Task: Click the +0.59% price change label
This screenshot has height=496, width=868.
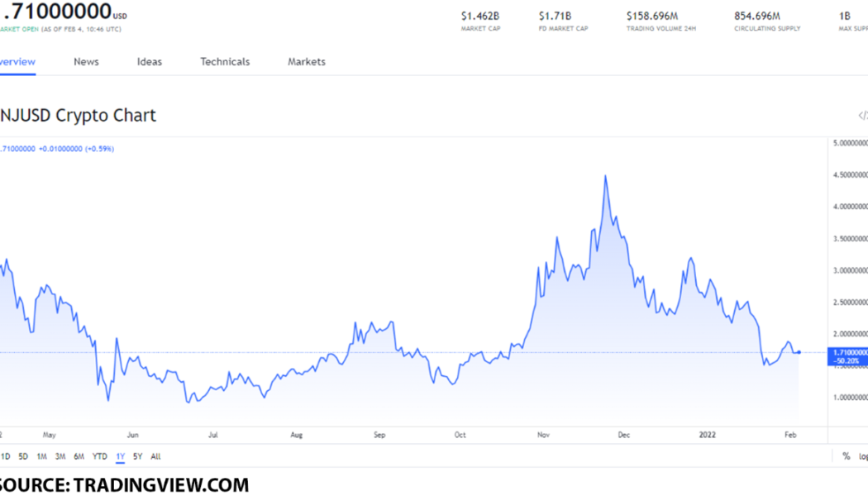Action: click(99, 149)
